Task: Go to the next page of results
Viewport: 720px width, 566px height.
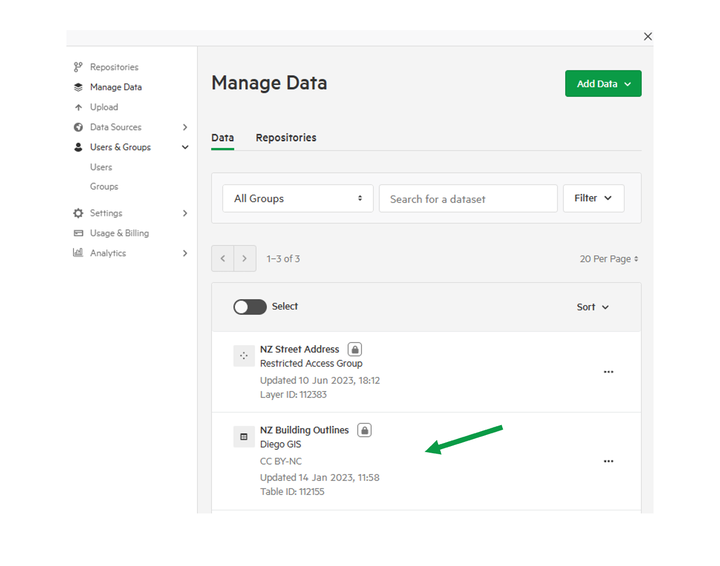Action: pyautogui.click(x=245, y=258)
